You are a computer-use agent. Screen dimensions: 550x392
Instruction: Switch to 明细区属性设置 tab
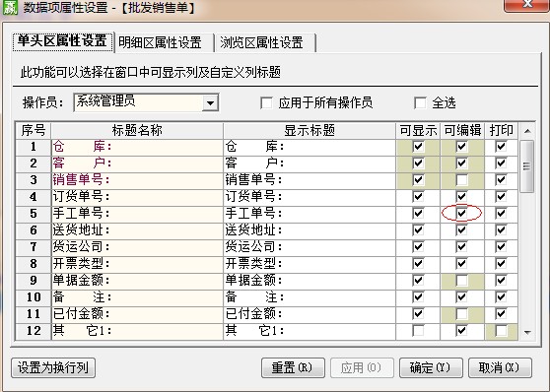click(x=160, y=43)
